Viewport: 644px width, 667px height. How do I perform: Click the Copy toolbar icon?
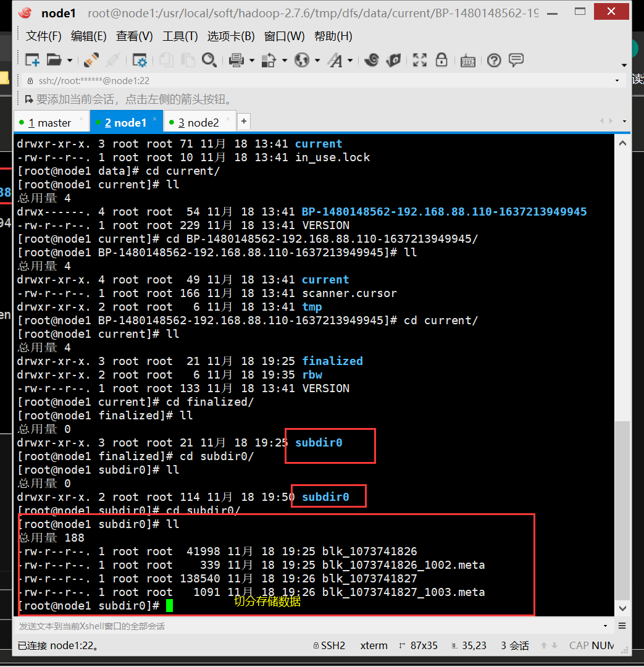[166, 60]
